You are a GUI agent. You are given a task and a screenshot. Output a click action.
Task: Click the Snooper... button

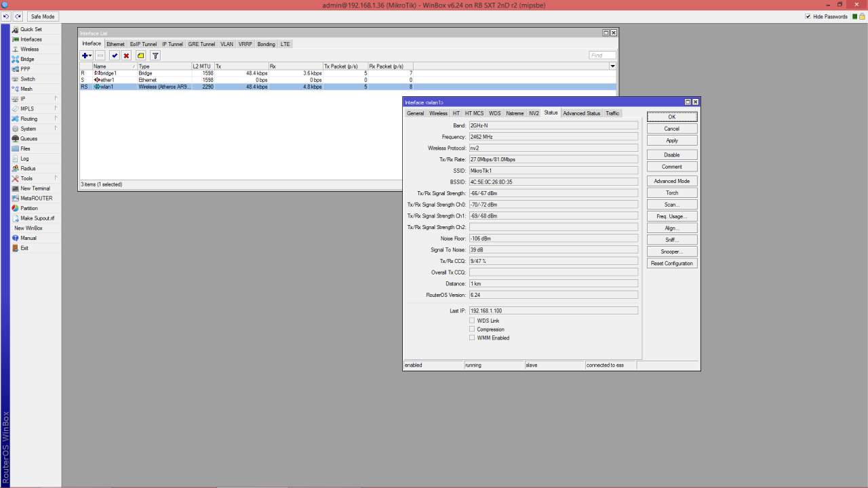pyautogui.click(x=671, y=251)
